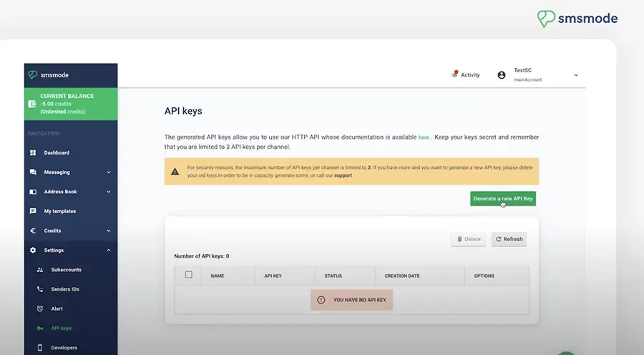Click the Delete button
Image resolution: width=644 pixels, height=355 pixels.
(468, 239)
